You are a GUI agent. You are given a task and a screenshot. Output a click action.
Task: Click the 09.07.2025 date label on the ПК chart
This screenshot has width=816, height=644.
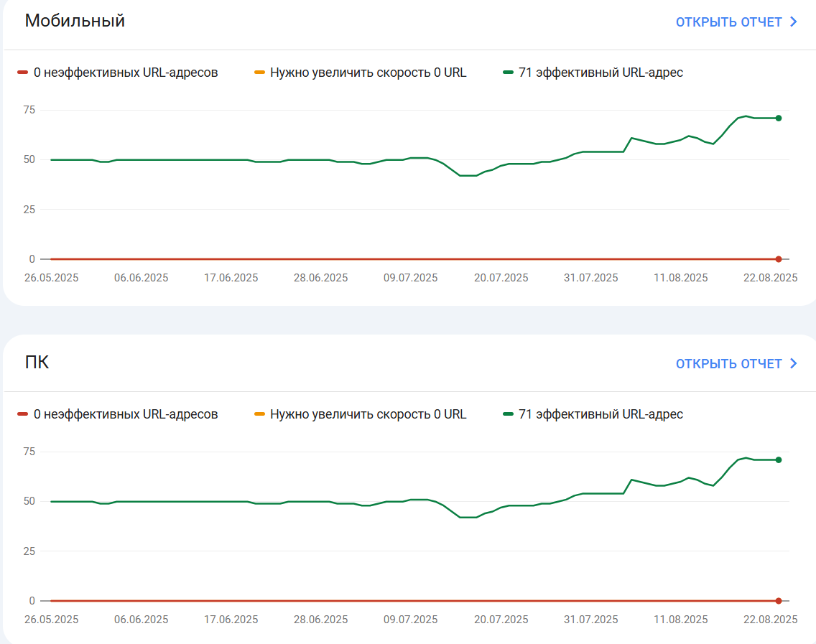411,620
